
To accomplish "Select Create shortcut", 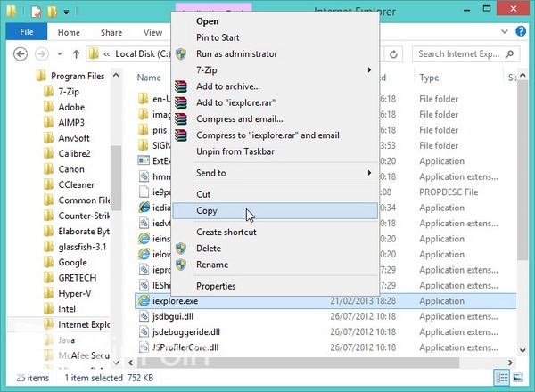I will click(x=275, y=233).
